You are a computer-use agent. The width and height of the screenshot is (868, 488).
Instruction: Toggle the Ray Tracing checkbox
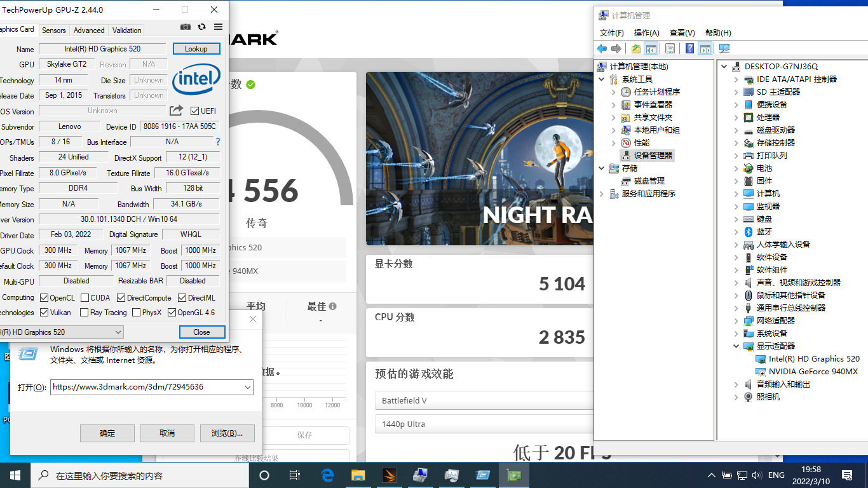(x=84, y=313)
